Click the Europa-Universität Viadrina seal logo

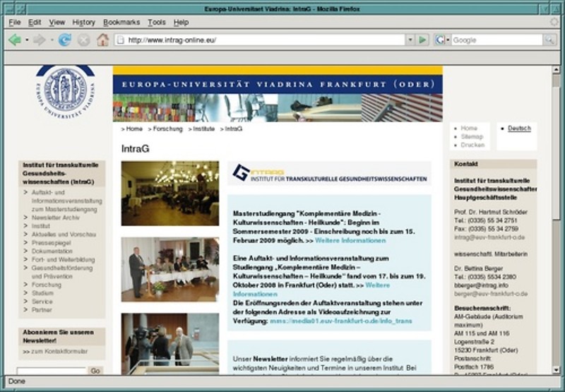coord(66,91)
